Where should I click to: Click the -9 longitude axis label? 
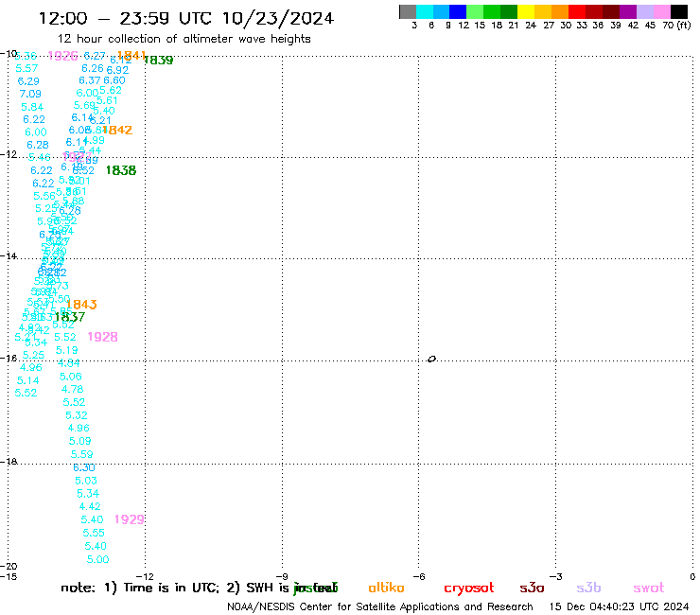(x=282, y=576)
